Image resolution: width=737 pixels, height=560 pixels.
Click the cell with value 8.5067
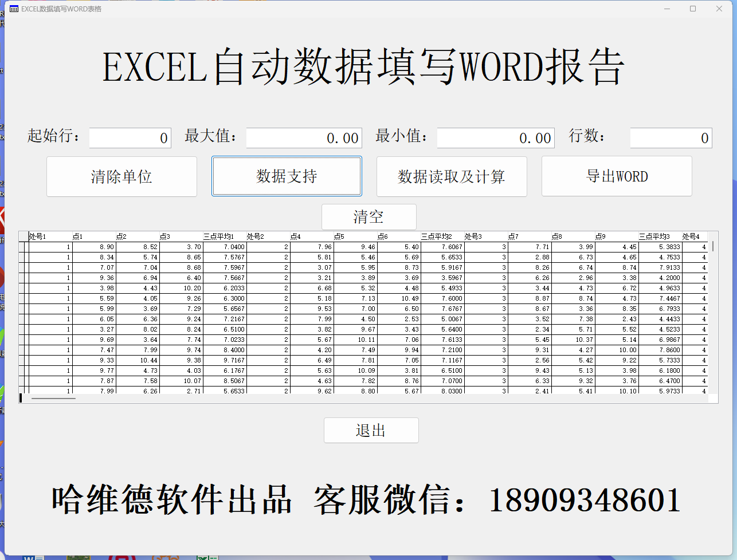[x=225, y=381]
